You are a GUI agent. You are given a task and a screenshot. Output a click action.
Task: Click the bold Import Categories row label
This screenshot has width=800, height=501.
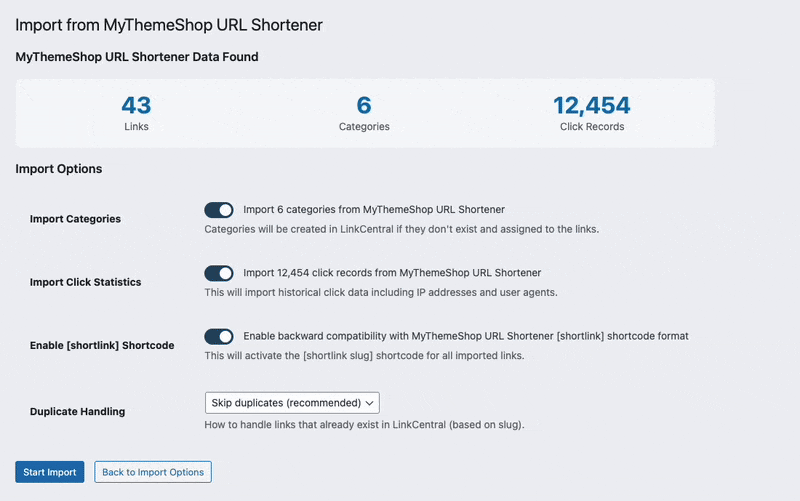75,219
